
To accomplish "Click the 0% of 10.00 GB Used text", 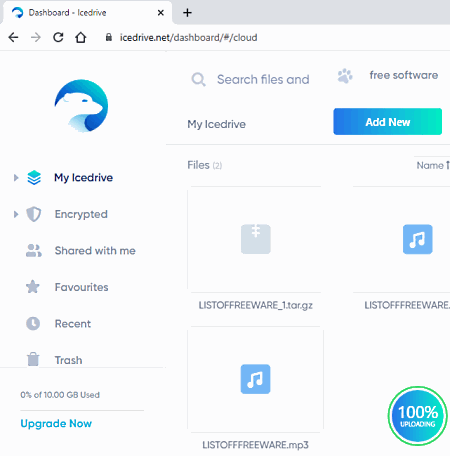I will (60, 395).
